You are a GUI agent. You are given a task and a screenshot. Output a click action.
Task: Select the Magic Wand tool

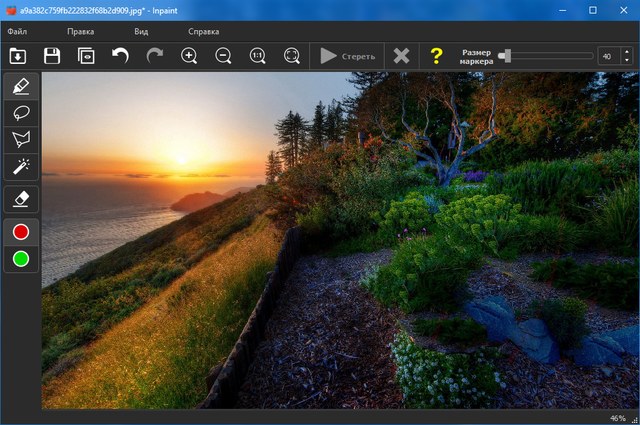pos(20,166)
